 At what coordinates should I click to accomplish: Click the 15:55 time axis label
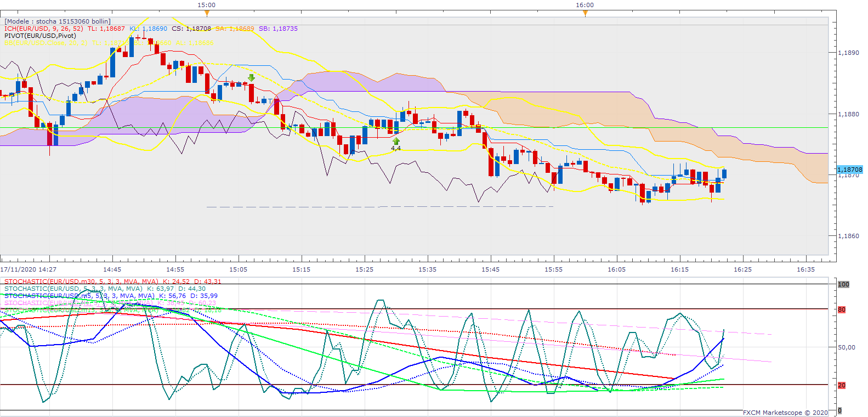554,269
